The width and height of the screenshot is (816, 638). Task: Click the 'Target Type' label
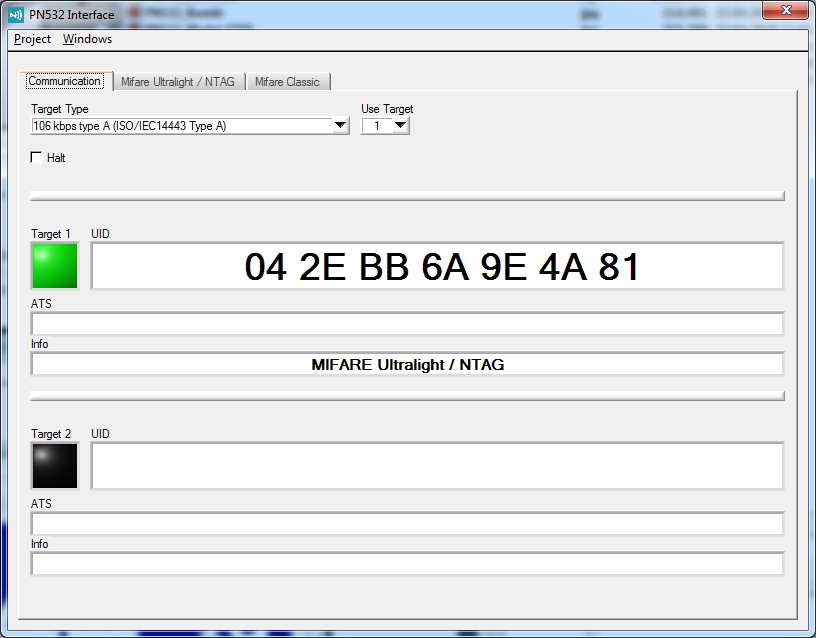tap(60, 109)
